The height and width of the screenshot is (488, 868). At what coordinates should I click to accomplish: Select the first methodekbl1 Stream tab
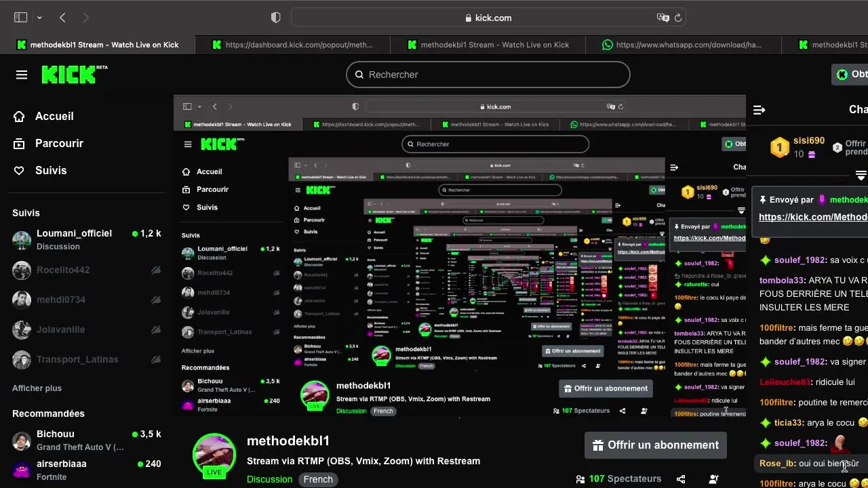pyautogui.click(x=97, y=45)
